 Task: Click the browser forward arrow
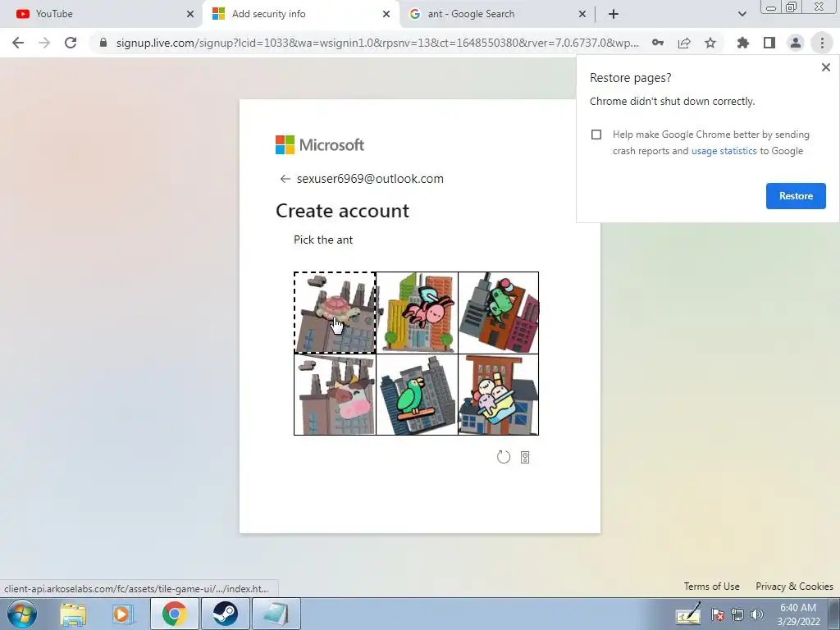(44, 43)
